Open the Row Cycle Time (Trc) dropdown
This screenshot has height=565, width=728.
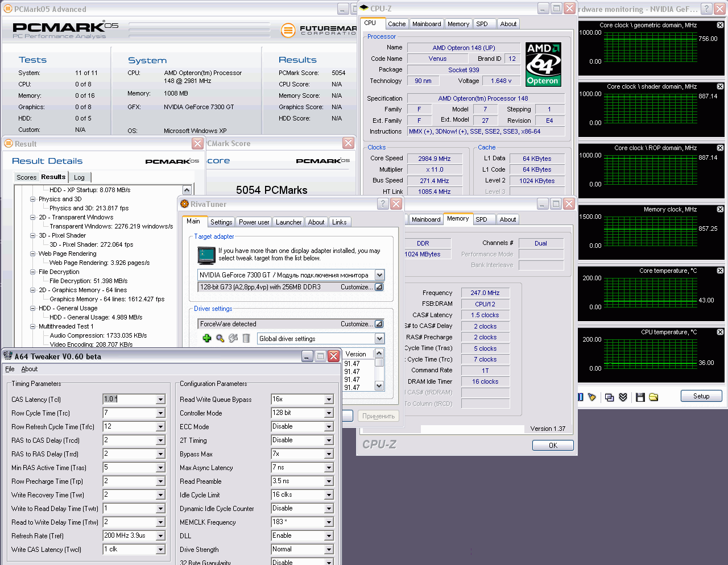click(160, 413)
